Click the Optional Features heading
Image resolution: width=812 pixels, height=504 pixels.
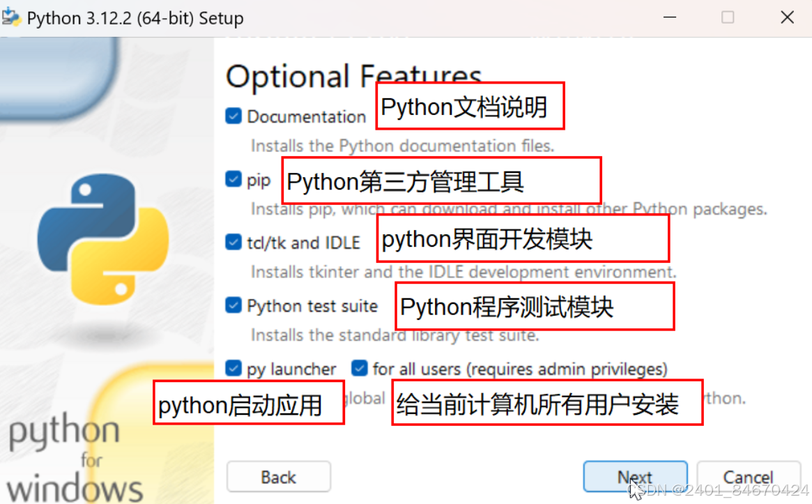click(353, 75)
